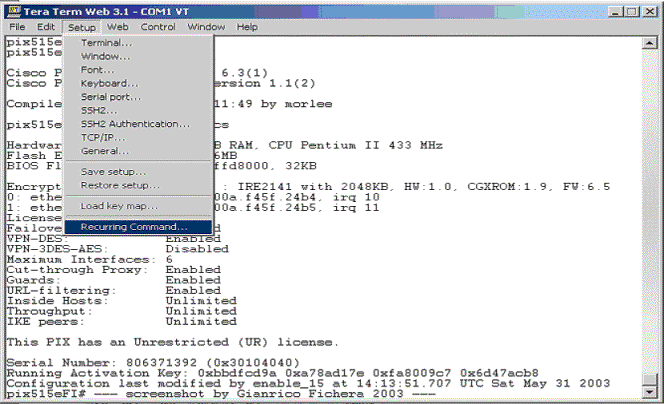Click 'This PIX has an Unrestricted (UR) license.'
664x404 pixels.
tap(172, 342)
